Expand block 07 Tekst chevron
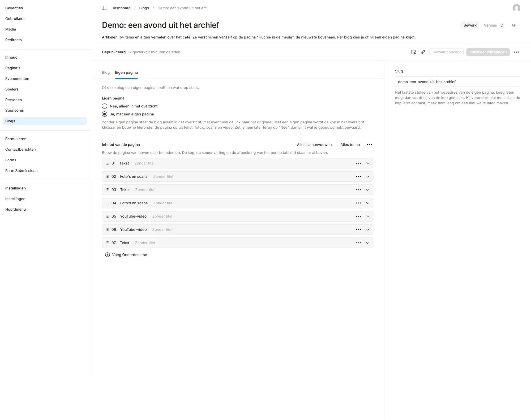The image size is (531, 420). click(368, 243)
